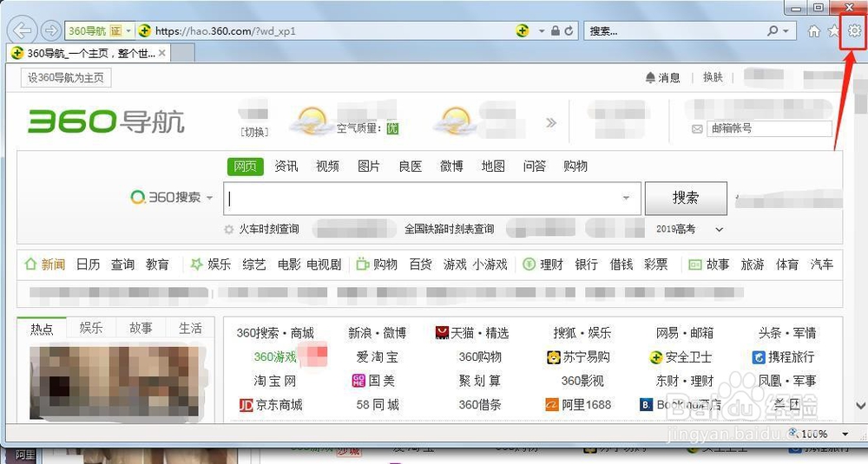Click the 阿里1688 orange icon
868x464 pixels.
click(552, 405)
